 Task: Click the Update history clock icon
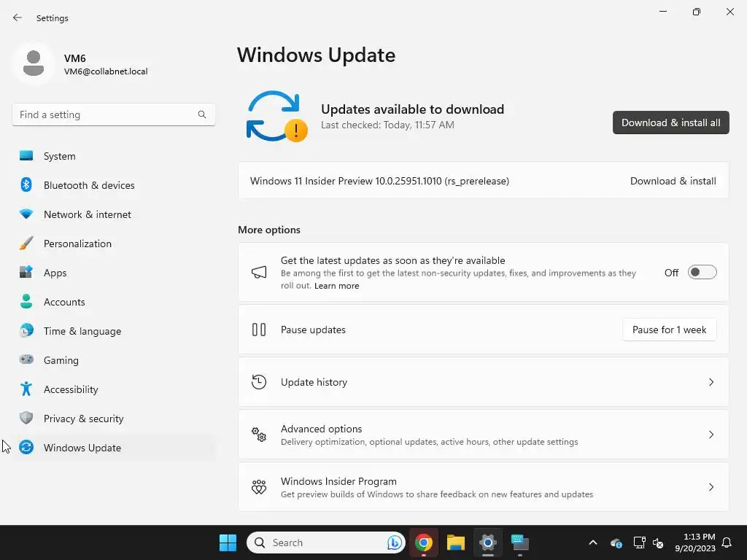(259, 382)
